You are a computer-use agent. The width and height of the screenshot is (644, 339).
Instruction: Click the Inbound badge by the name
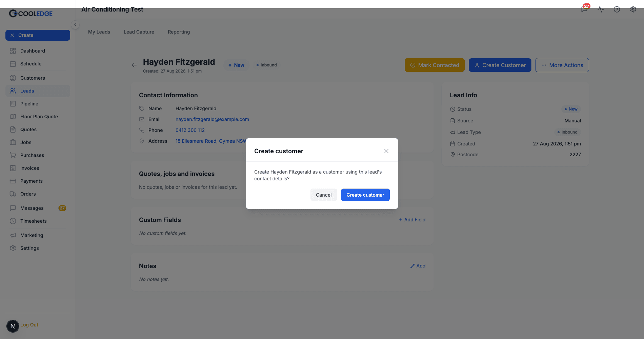tap(266, 65)
